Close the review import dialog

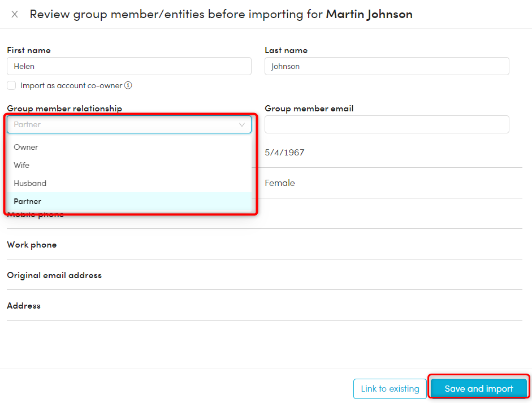[x=15, y=14]
